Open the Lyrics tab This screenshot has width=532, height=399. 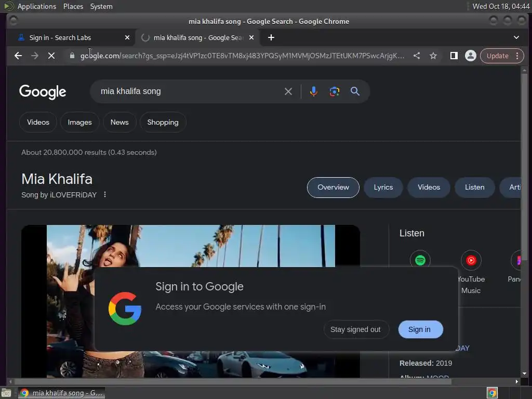point(383,187)
